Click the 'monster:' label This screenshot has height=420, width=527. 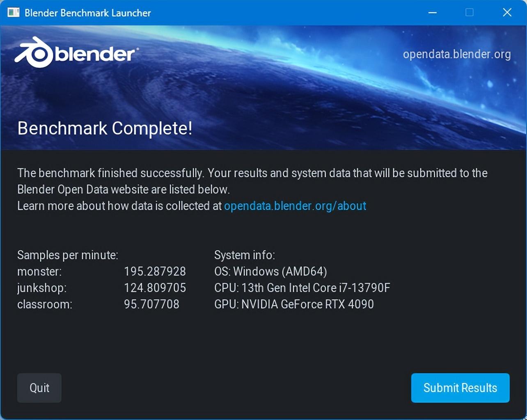pos(39,271)
